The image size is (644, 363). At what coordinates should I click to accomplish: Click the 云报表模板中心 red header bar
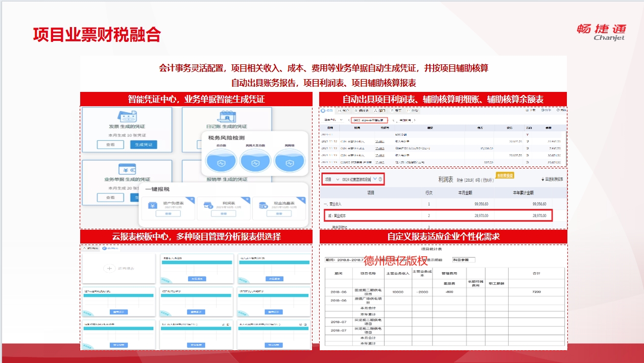pos(196,236)
